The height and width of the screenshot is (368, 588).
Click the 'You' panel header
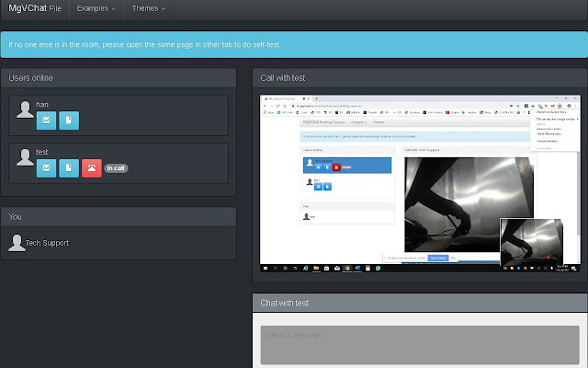[119, 217]
